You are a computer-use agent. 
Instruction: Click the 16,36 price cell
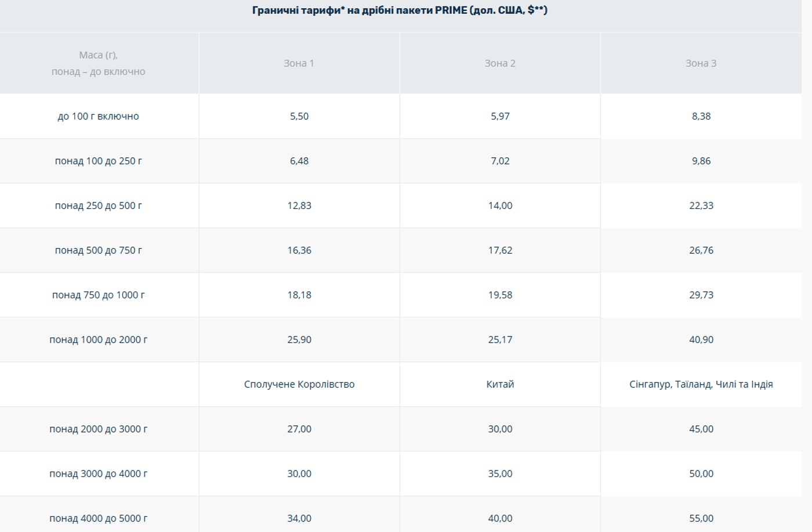(299, 250)
